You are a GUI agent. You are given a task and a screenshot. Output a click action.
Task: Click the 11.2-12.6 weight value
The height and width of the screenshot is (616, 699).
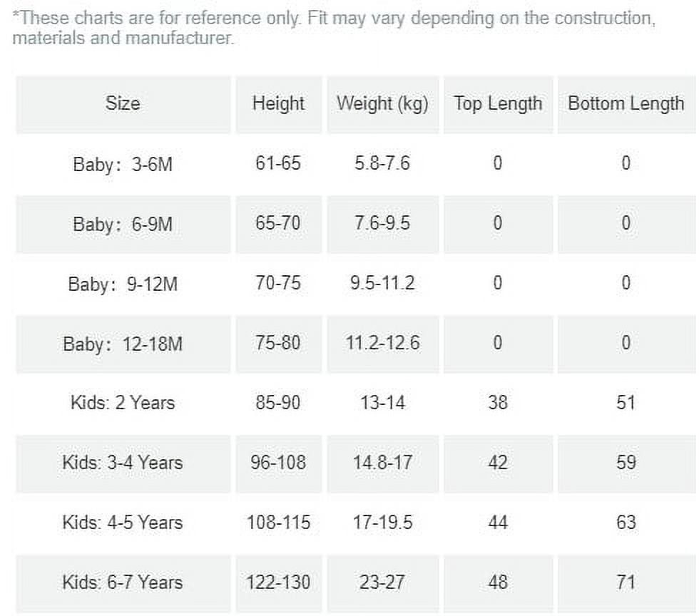pyautogui.click(x=382, y=343)
